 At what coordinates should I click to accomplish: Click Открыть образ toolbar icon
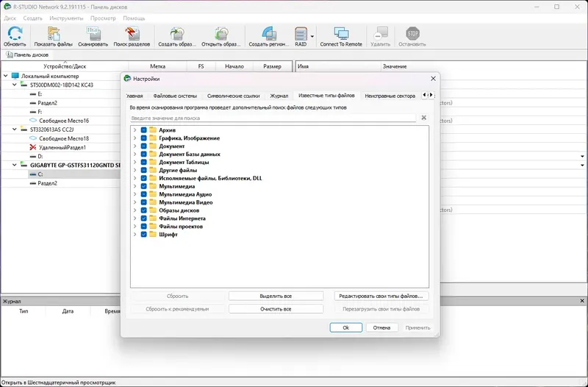tap(221, 36)
